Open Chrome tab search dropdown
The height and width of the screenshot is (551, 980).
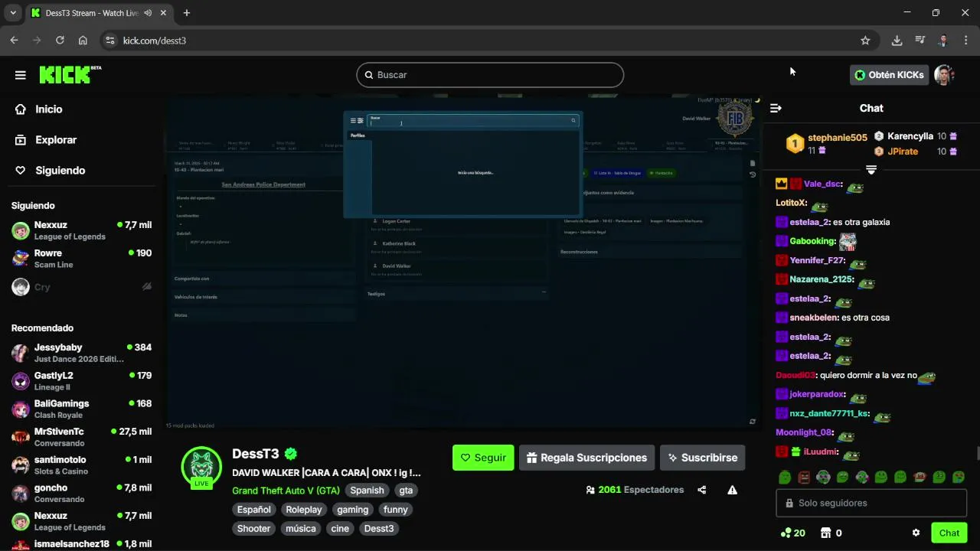click(13, 13)
